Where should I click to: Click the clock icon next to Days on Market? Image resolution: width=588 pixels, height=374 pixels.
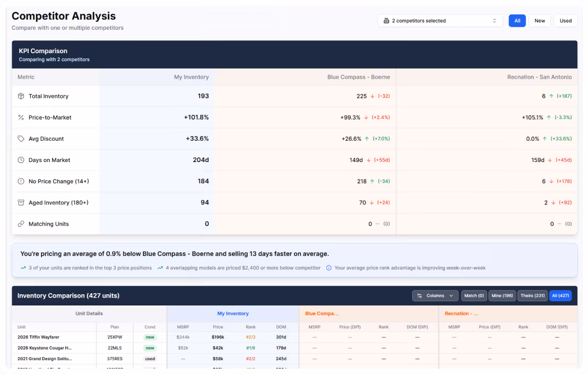(20, 160)
